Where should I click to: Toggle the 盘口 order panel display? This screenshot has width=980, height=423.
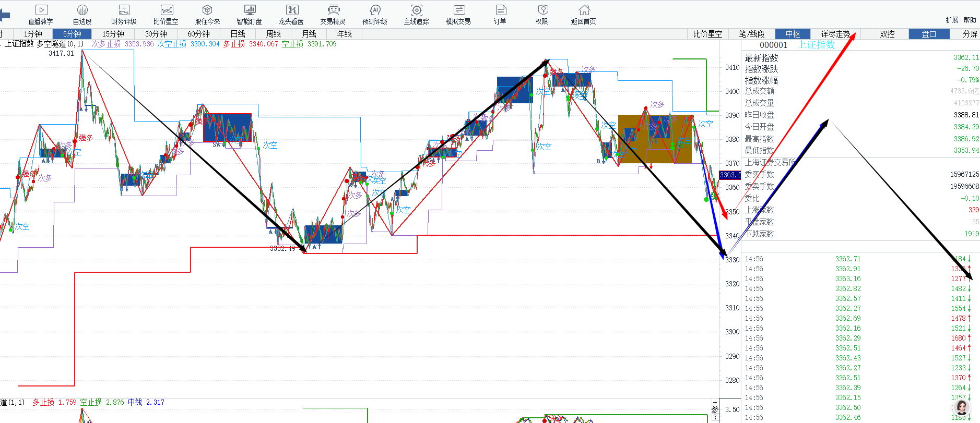pos(929,34)
